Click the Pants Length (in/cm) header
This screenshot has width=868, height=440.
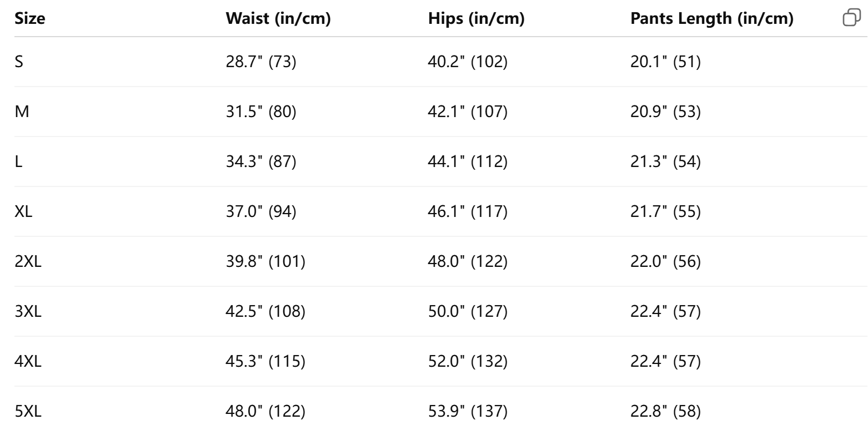click(712, 18)
